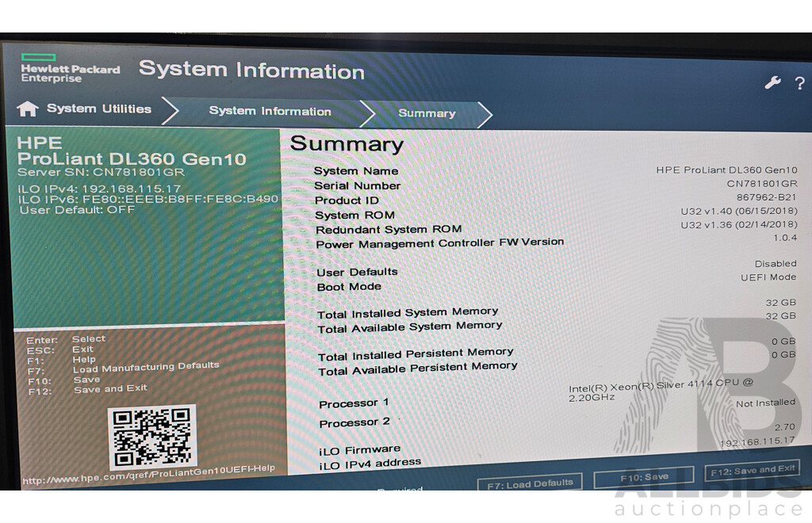Click the F12: Save and Exit hint text
Viewport: 812px width, 523px height.
pyautogui.click(x=87, y=390)
